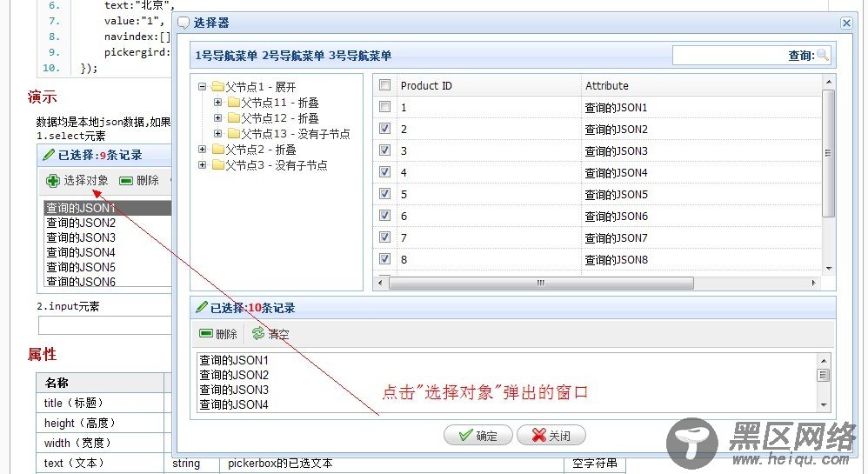Expand the 父节点3 - 没有子节点 node

pos(202,164)
